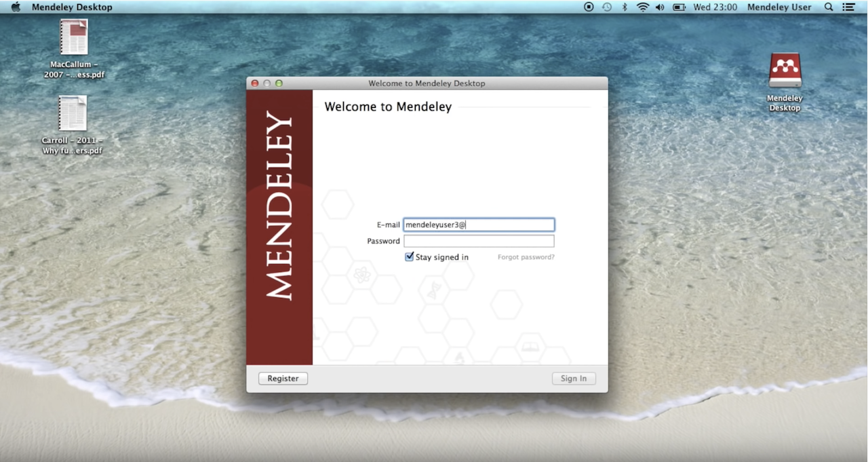Open the battery status menu
868x462 pixels.
(x=679, y=7)
